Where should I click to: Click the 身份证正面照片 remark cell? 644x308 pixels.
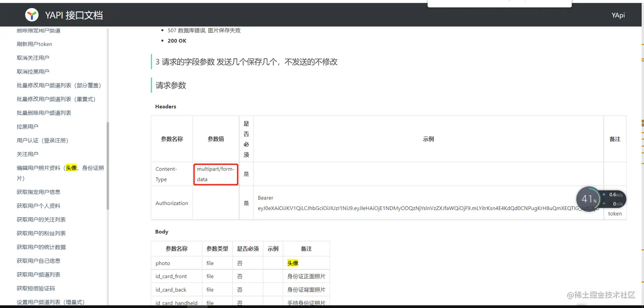[x=306, y=276]
